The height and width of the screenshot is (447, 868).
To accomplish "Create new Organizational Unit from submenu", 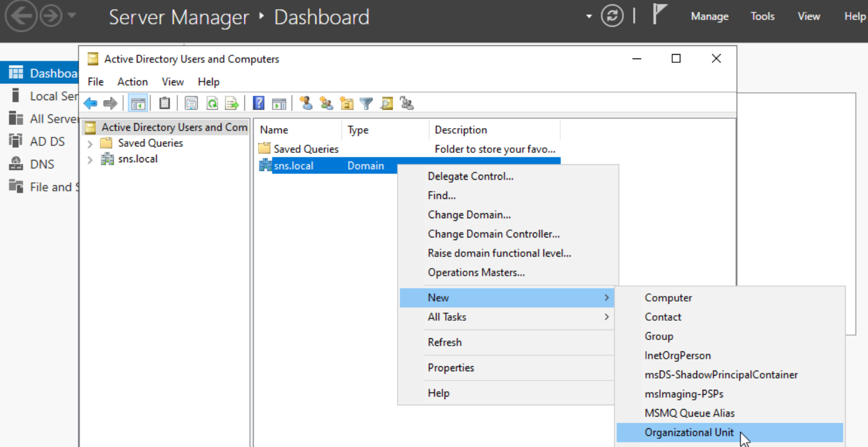I will pos(730,433).
